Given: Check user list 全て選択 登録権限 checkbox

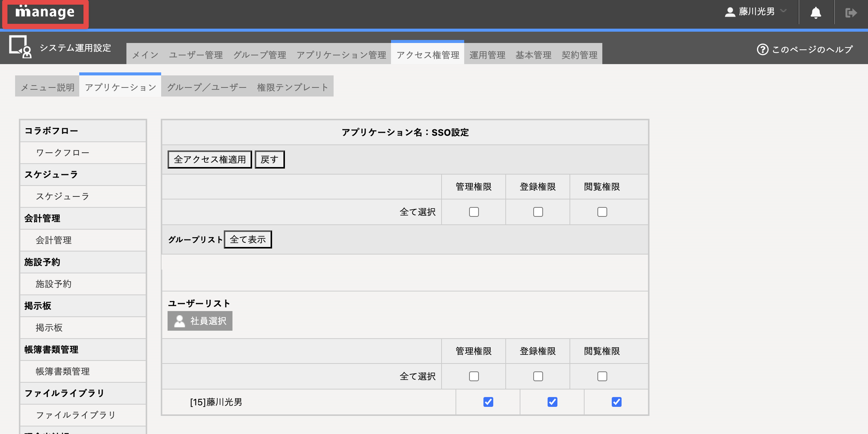Looking at the screenshot, I should (538, 376).
